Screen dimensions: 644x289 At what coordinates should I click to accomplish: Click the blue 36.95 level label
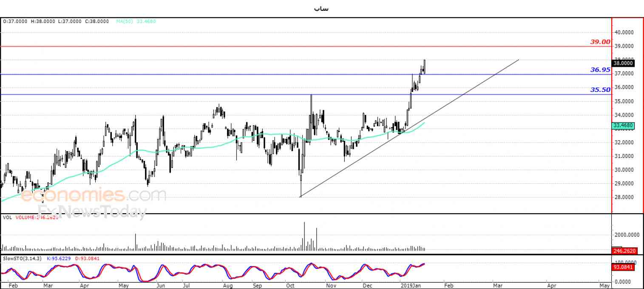coord(600,70)
